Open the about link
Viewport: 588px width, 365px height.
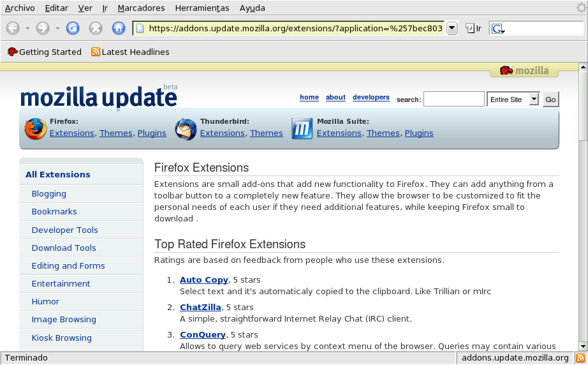point(335,97)
